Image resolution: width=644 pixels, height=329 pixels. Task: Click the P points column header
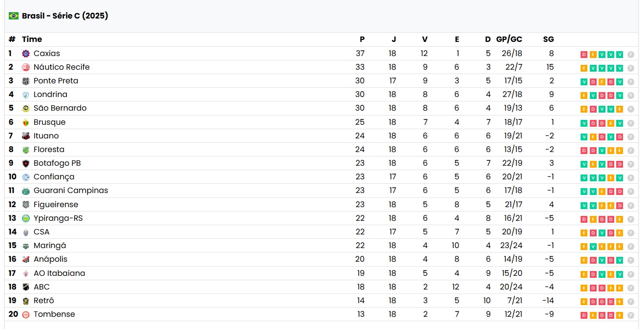point(362,39)
